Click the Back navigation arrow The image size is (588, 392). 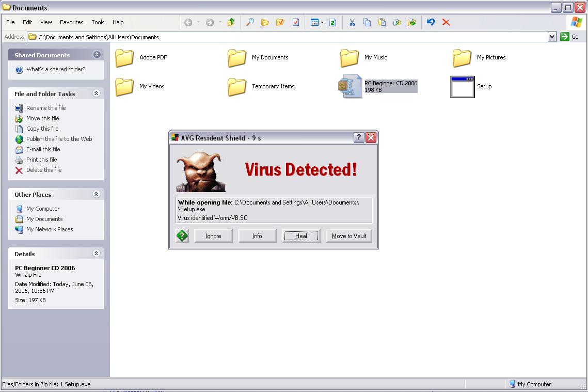coord(188,23)
